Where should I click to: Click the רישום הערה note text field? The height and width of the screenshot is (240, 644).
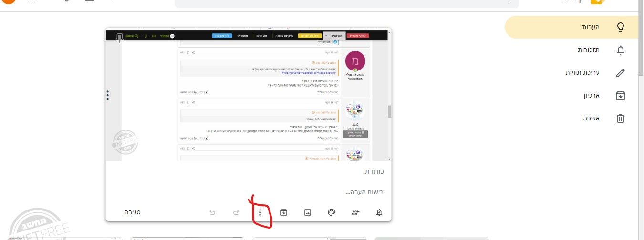[x=248, y=192]
